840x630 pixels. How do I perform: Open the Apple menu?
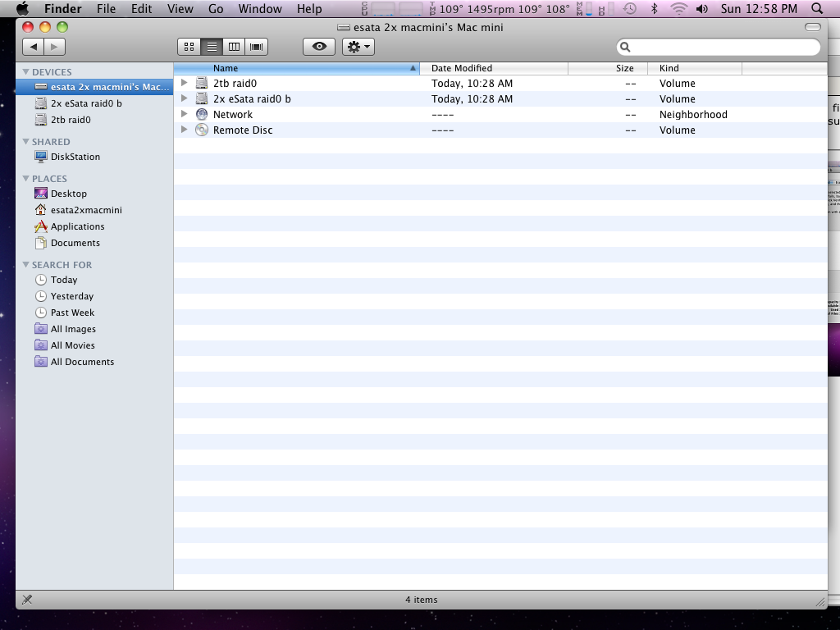(x=22, y=8)
